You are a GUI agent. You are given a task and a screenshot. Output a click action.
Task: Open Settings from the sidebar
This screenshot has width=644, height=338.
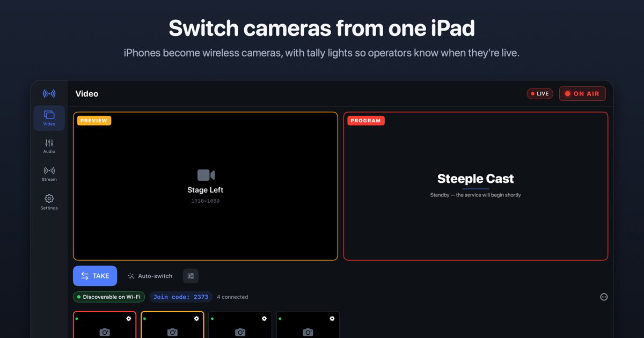49,202
